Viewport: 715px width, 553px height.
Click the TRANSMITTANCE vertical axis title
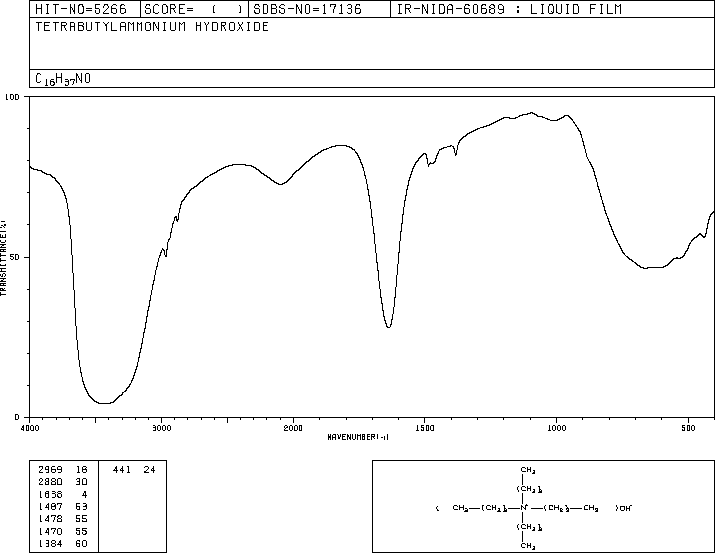point(3,258)
